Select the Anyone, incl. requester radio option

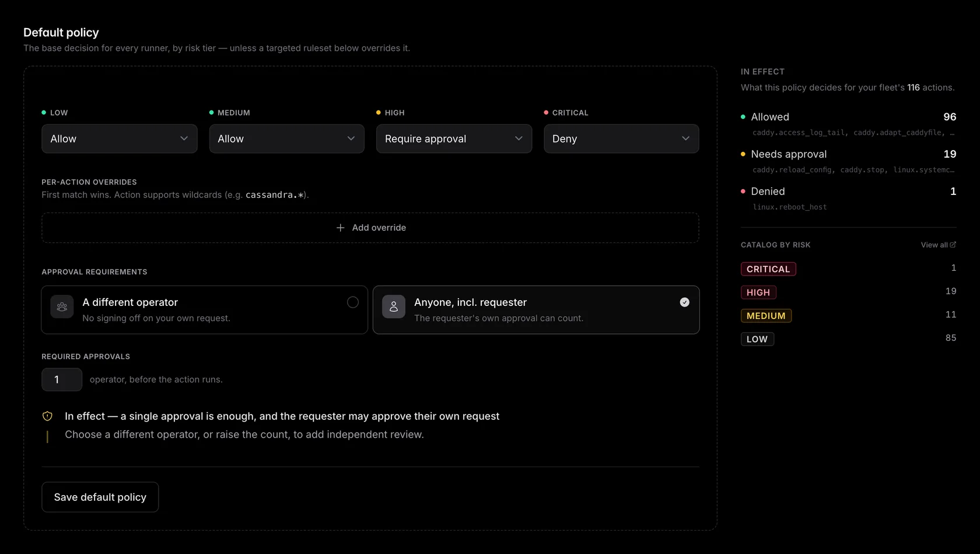tap(536, 309)
